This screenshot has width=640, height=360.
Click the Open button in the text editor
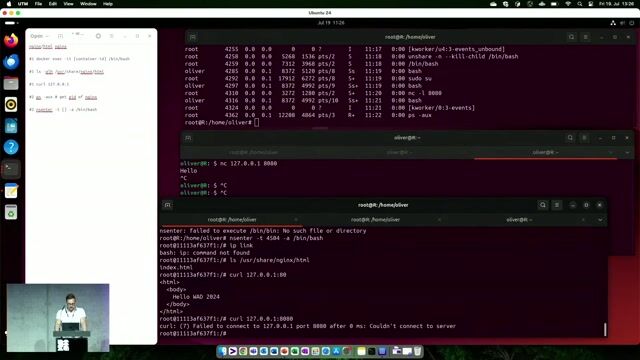click(36, 36)
